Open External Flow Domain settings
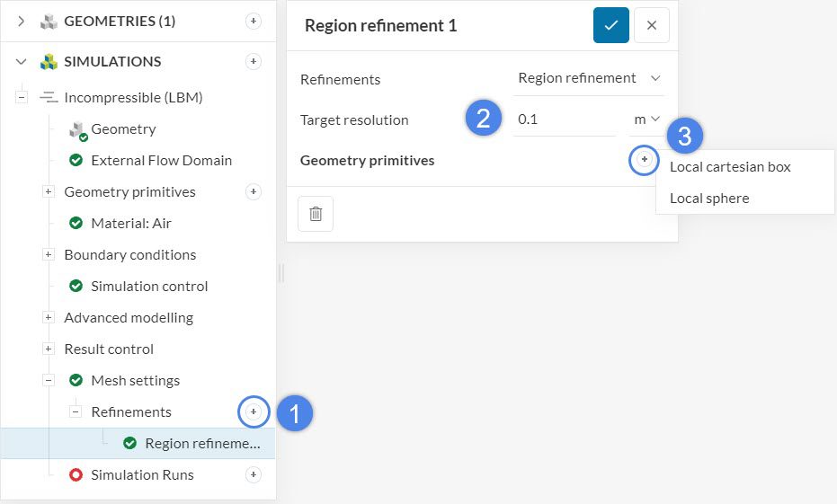 pyautogui.click(x=161, y=160)
